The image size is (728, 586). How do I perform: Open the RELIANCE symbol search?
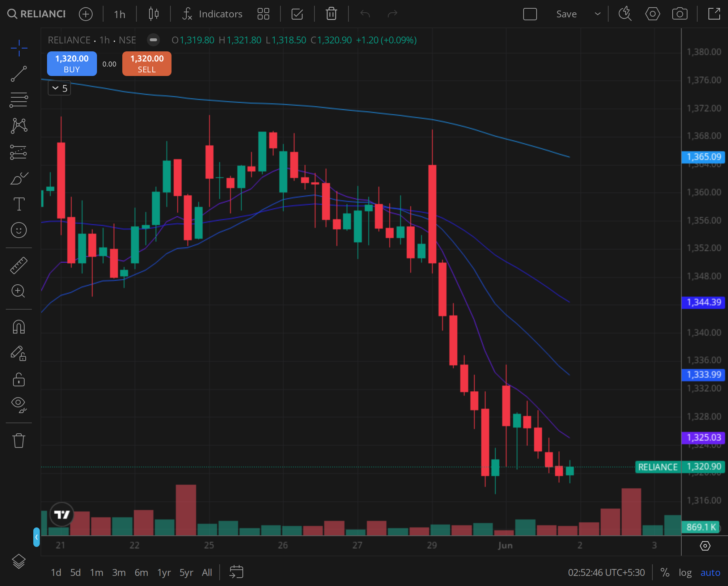37,14
